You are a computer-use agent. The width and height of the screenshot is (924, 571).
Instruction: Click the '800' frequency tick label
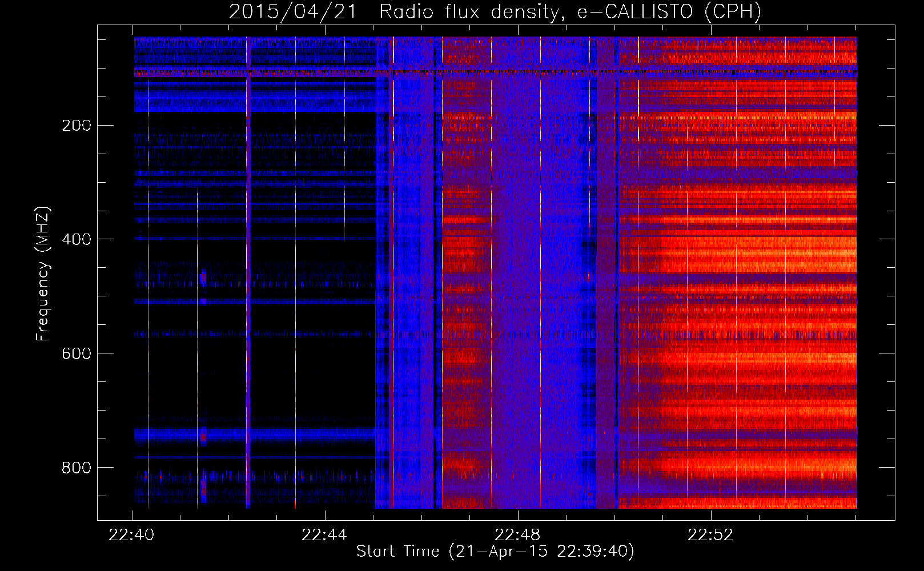77,468
